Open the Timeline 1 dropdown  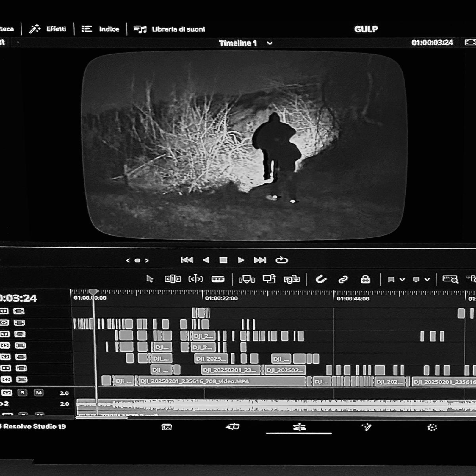click(x=270, y=43)
